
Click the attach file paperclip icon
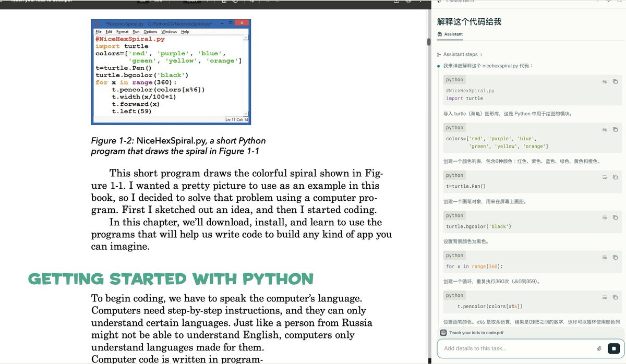click(x=599, y=348)
